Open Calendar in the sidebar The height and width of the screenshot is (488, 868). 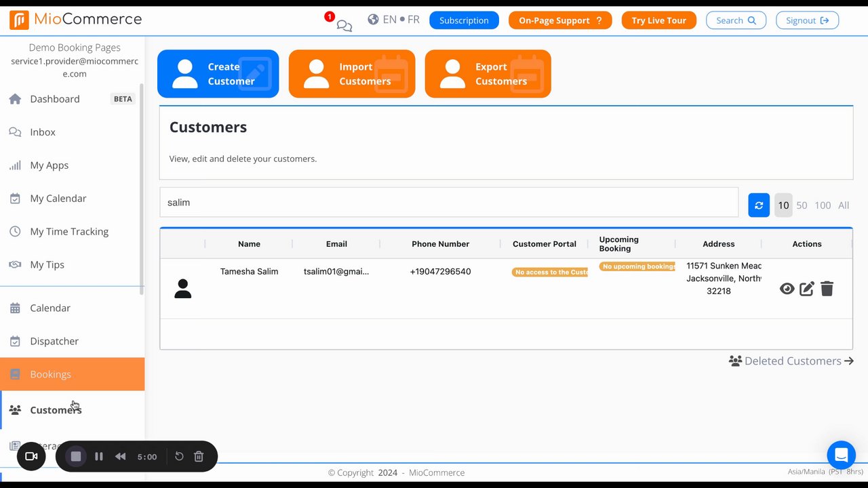(50, 308)
